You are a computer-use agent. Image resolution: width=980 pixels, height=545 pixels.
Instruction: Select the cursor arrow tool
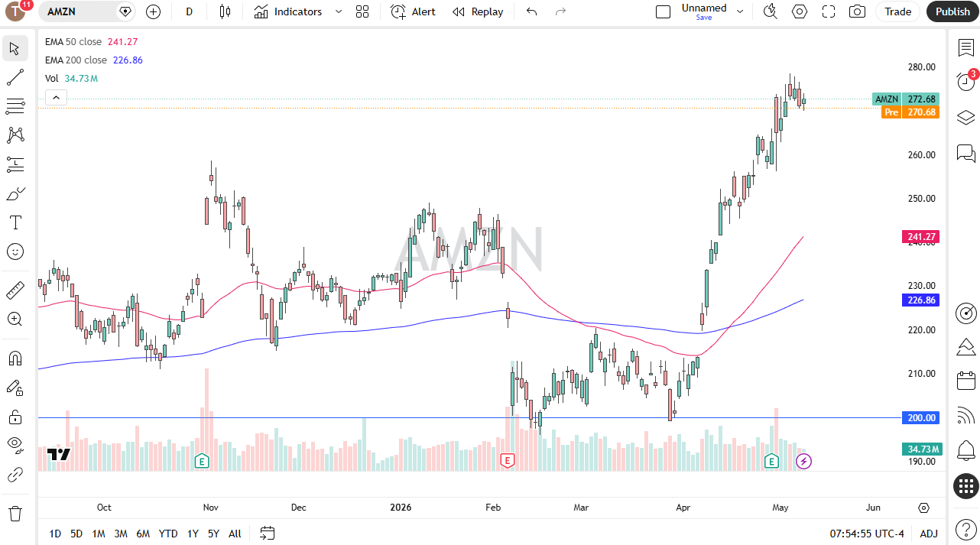tap(15, 48)
